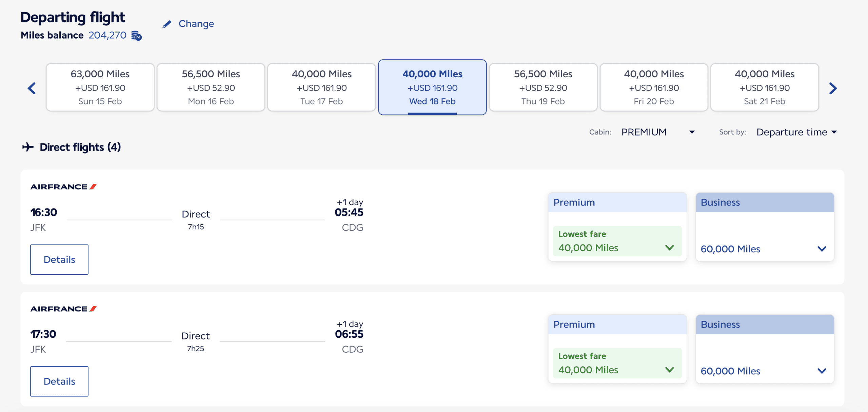This screenshot has width=868, height=412.
Task: Click the blue underline on Wed 18 Feb card
Action: 432,114
